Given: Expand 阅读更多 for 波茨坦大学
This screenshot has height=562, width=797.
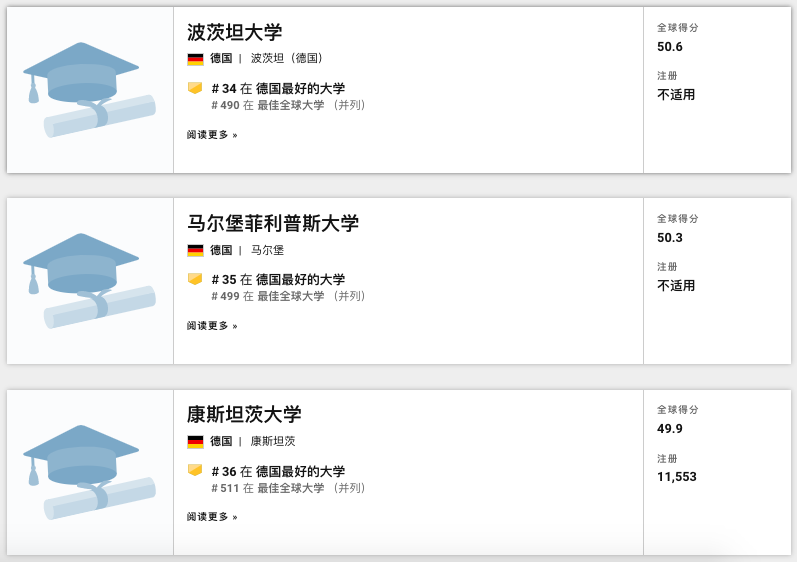Looking at the screenshot, I should tap(212, 135).
